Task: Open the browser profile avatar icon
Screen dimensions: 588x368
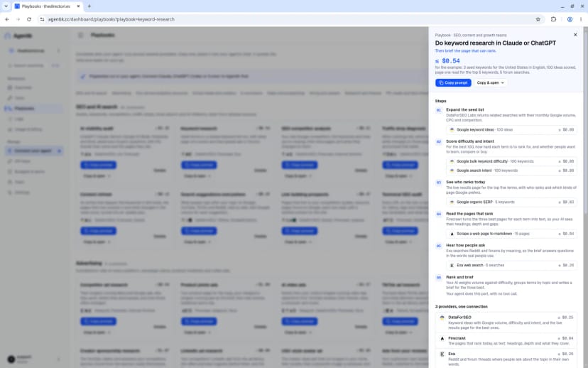Action: pos(570,19)
